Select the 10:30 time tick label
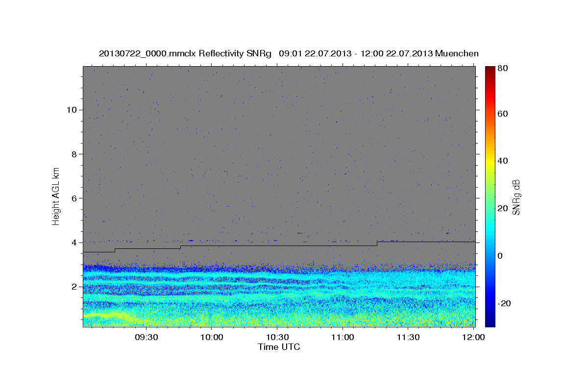Screen dimensions: 588x392 (277, 337)
